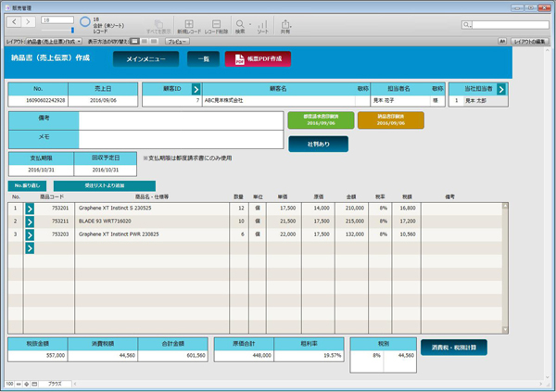Click the 新規レコード toolbar icon
Screen dimensions: 556x392
(x=189, y=26)
